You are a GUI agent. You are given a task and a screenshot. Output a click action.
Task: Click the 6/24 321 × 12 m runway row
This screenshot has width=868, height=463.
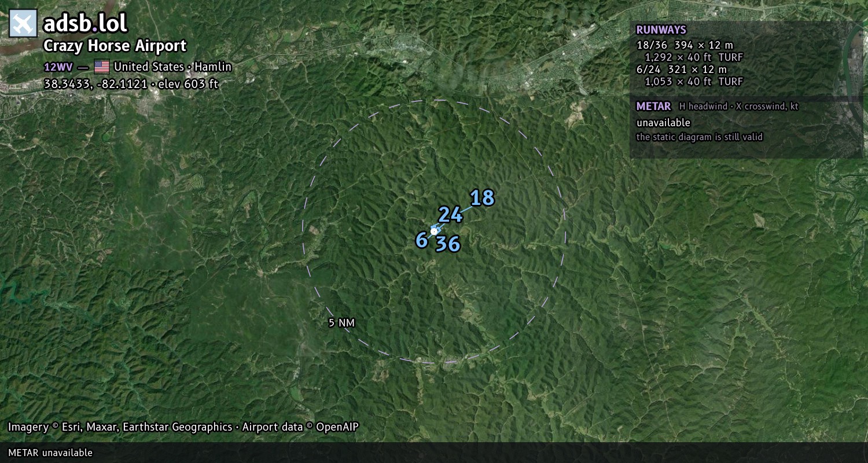tap(682, 69)
